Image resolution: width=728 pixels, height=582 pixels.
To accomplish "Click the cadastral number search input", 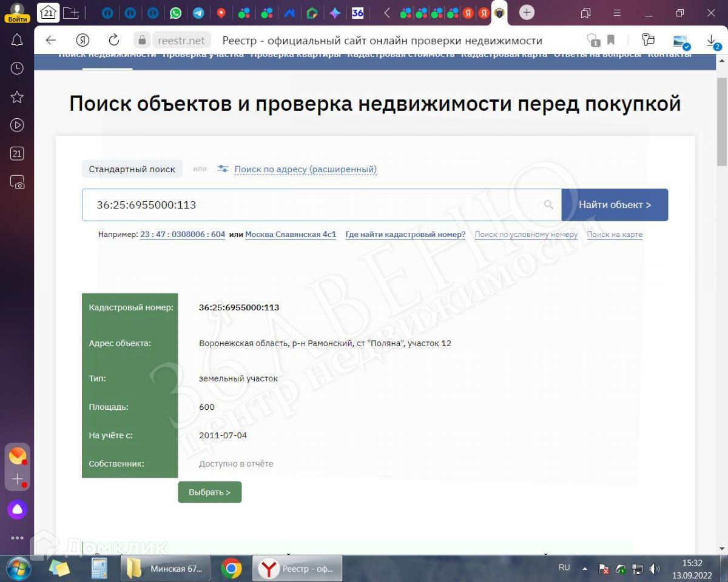I will pos(322,205).
